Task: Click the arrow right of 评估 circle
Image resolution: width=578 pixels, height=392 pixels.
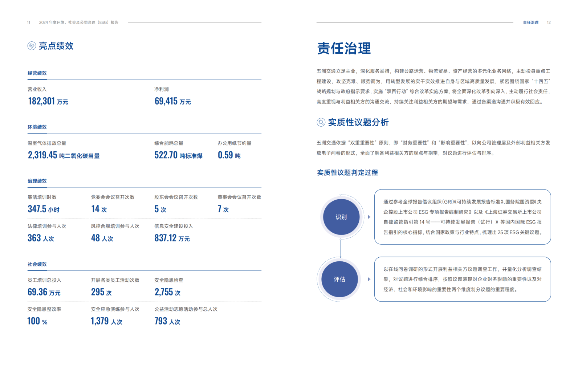Action: click(x=369, y=279)
